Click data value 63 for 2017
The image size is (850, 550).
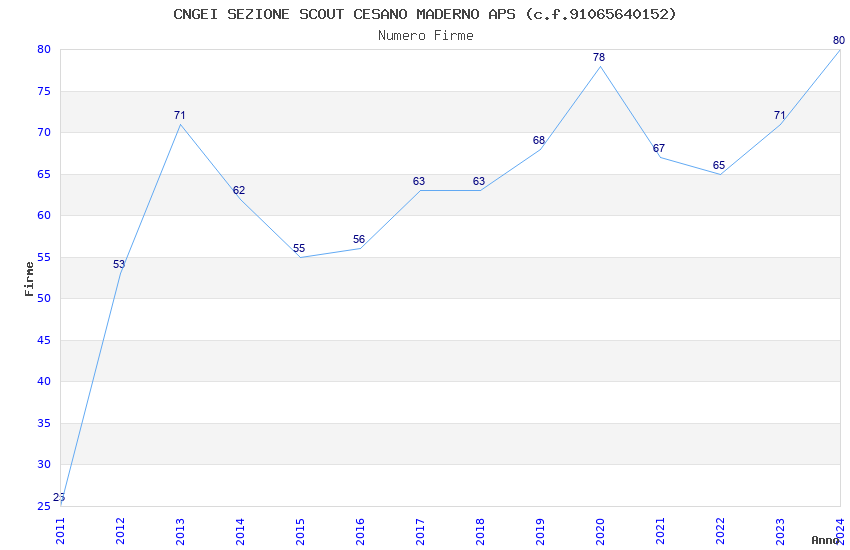tap(418, 181)
